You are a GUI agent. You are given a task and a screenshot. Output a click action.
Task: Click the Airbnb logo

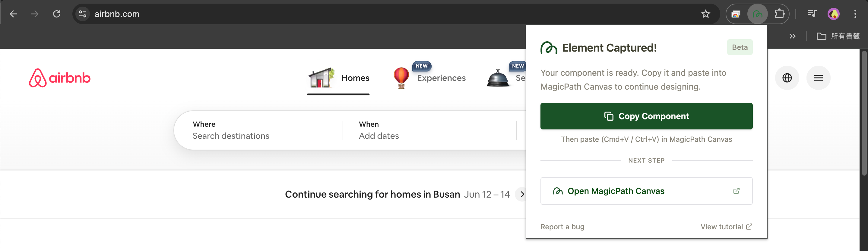pos(60,78)
